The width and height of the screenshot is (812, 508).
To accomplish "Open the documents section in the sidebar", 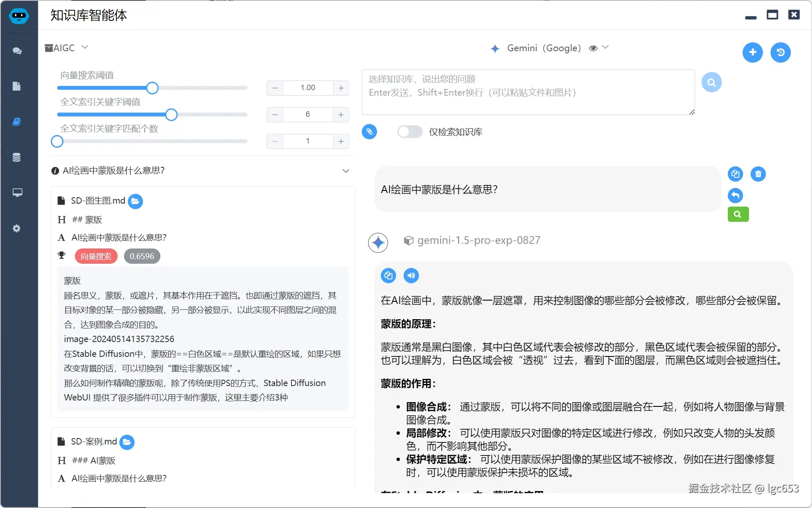I will 17,86.
